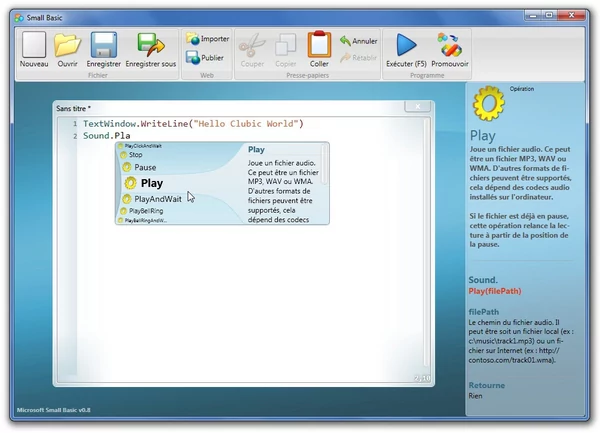Run the program with Exécuter (F5)

406,50
